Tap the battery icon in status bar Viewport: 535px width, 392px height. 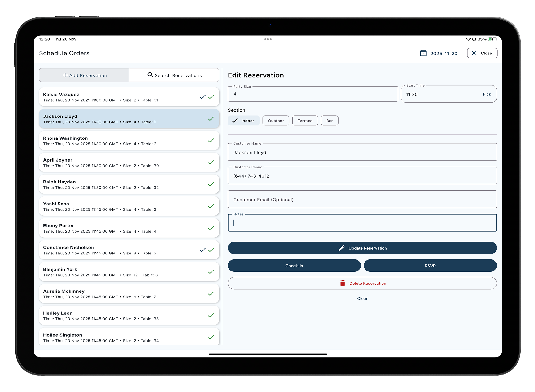coord(492,39)
